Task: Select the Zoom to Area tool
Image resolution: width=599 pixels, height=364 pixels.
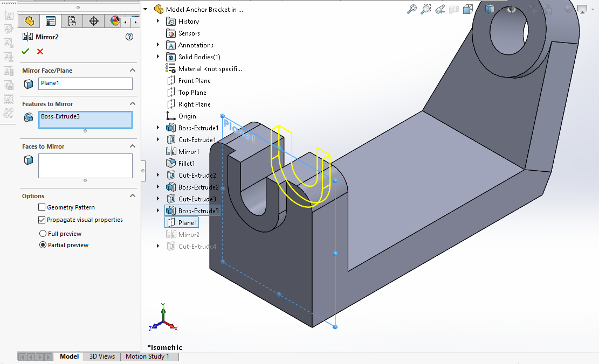Action: (x=426, y=9)
